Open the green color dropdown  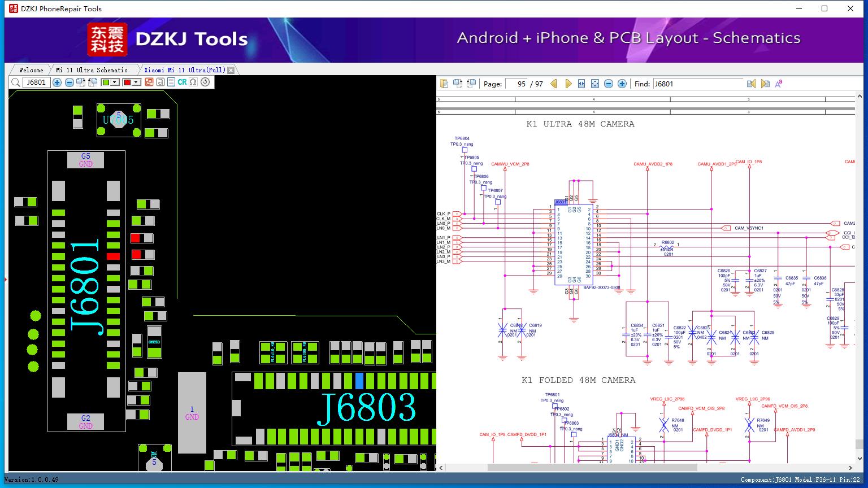click(115, 82)
